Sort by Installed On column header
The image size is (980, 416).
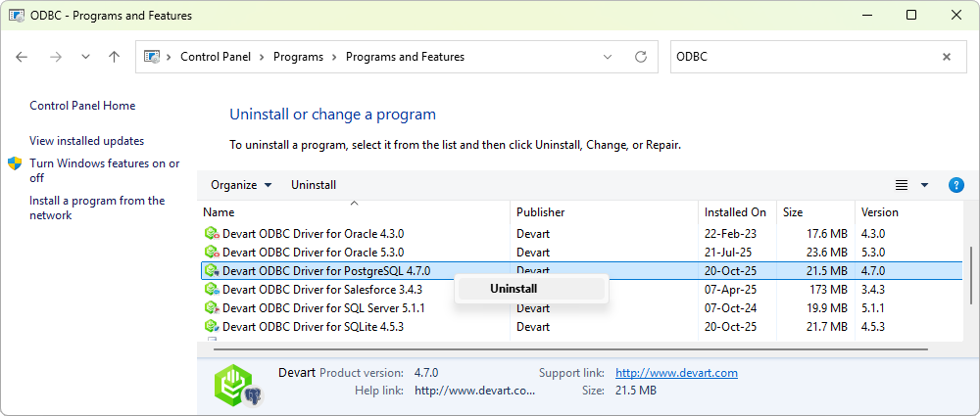click(738, 212)
